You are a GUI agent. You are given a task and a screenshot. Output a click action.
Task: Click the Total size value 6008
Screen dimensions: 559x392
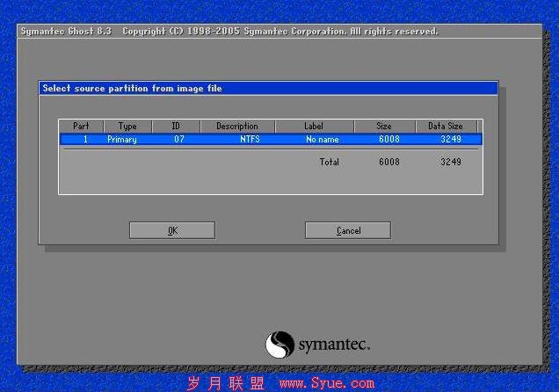(x=389, y=162)
